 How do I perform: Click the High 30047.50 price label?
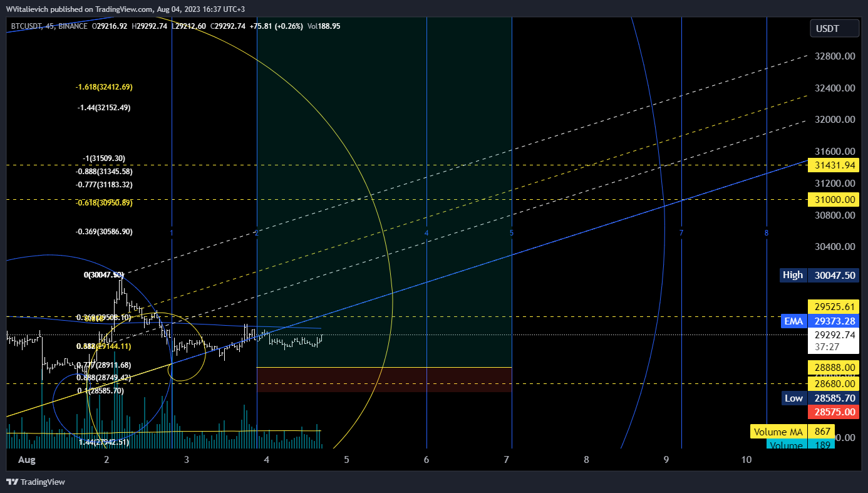pos(819,275)
